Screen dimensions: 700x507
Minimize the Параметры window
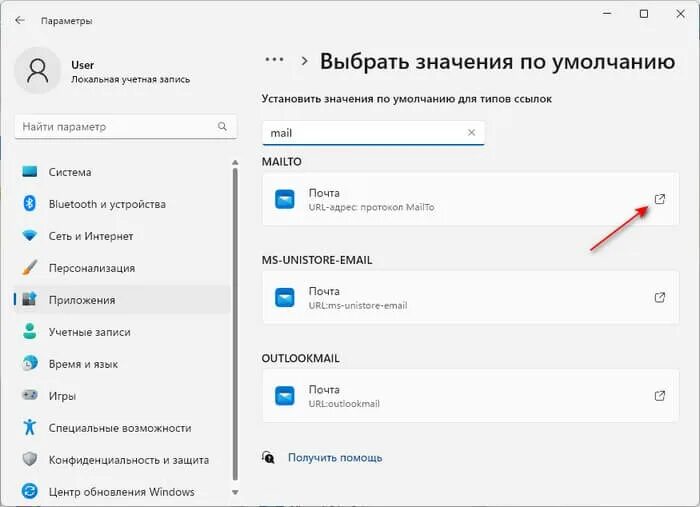pyautogui.click(x=607, y=14)
